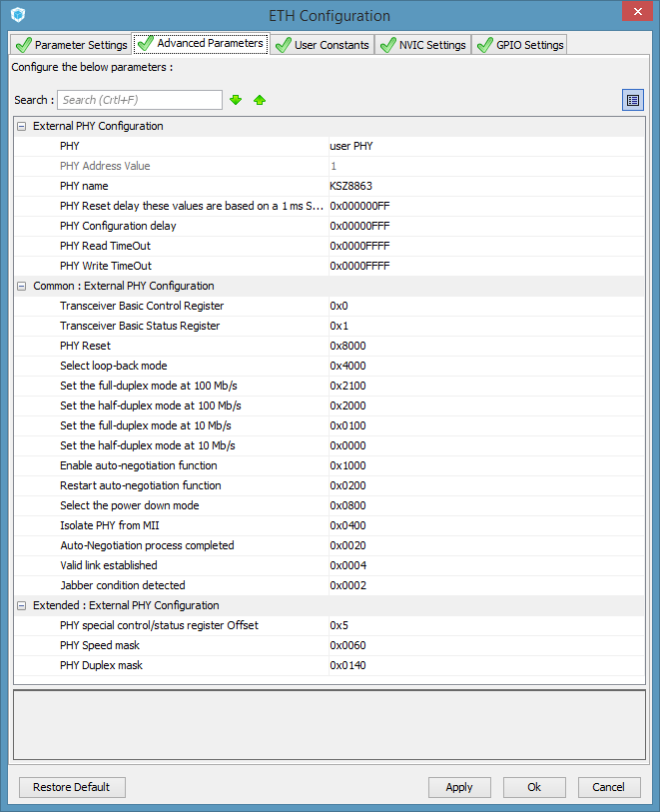The width and height of the screenshot is (660, 812).
Task: Select 'Jabber condition detected' row
Action: [330, 585]
